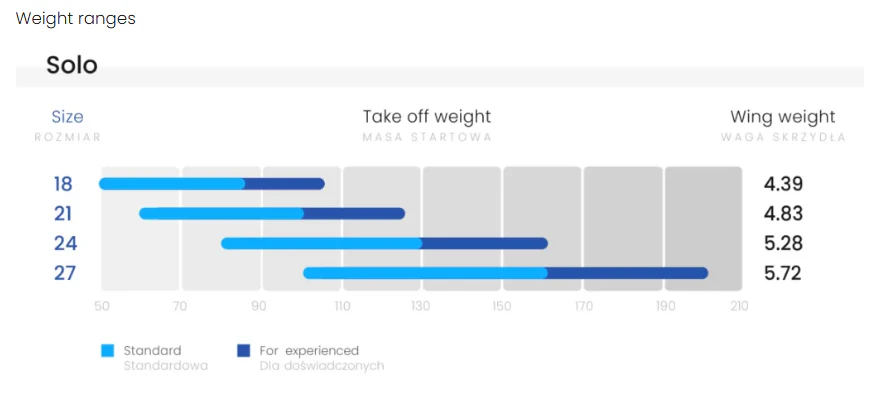Image resolution: width=886 pixels, height=397 pixels.
Task: Click the For experienced legend text
Action: 309,351
